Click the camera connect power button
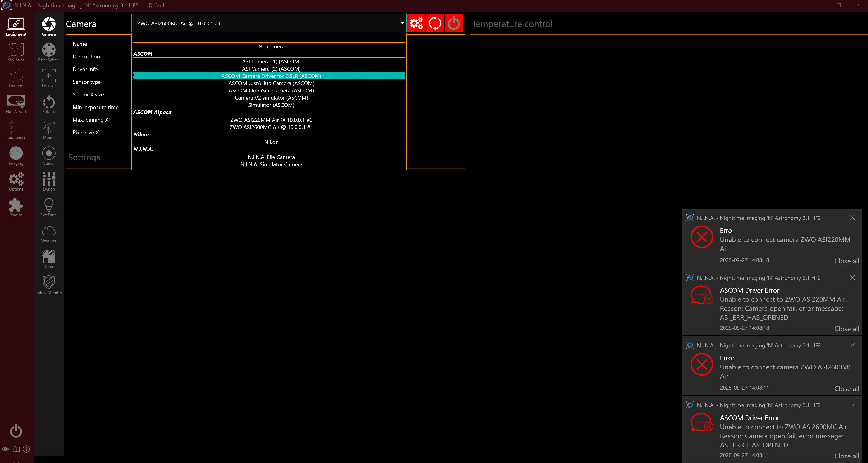The image size is (868, 463). pos(453,23)
